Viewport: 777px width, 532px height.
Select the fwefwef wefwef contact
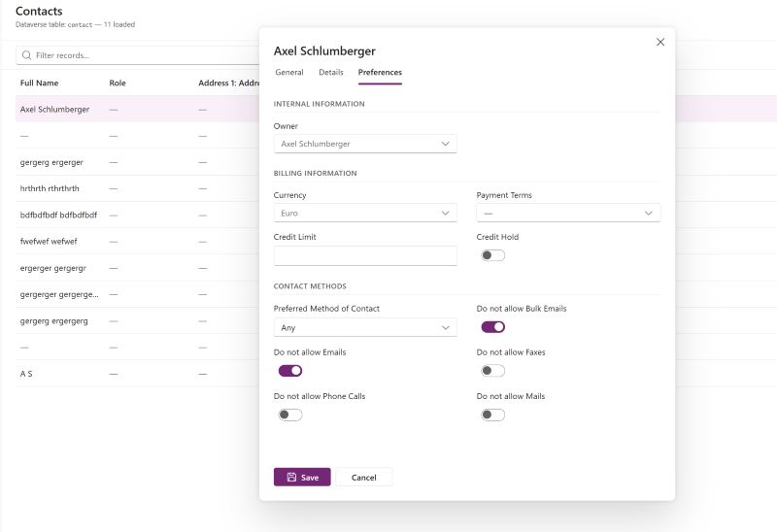click(x=137, y=241)
